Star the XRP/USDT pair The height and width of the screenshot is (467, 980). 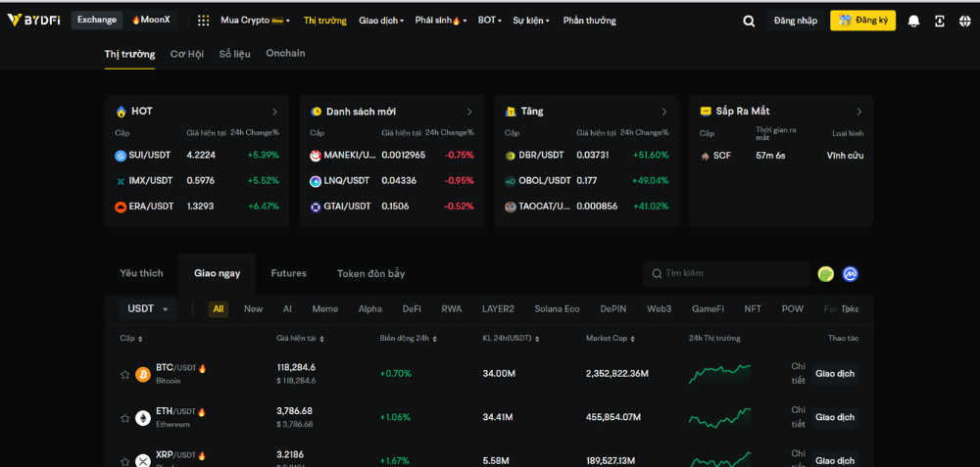124,460
